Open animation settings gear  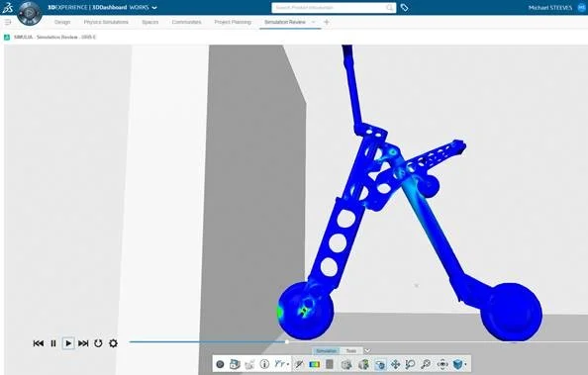click(x=113, y=343)
